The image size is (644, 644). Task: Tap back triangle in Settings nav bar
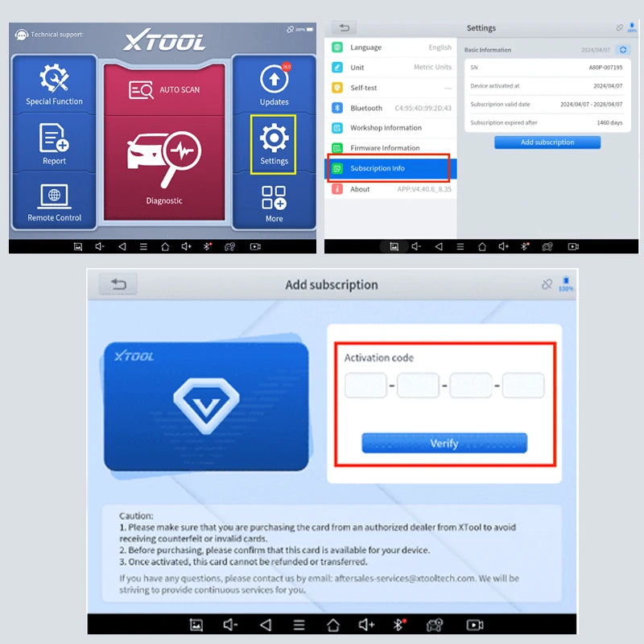[439, 246]
